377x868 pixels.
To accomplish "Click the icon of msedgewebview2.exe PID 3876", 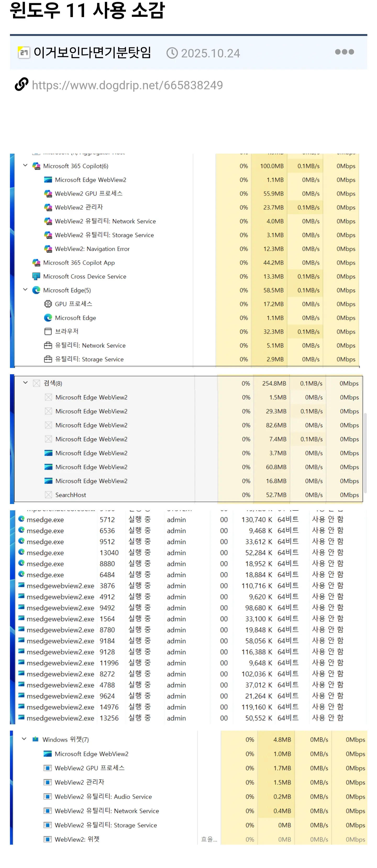I will (21, 585).
